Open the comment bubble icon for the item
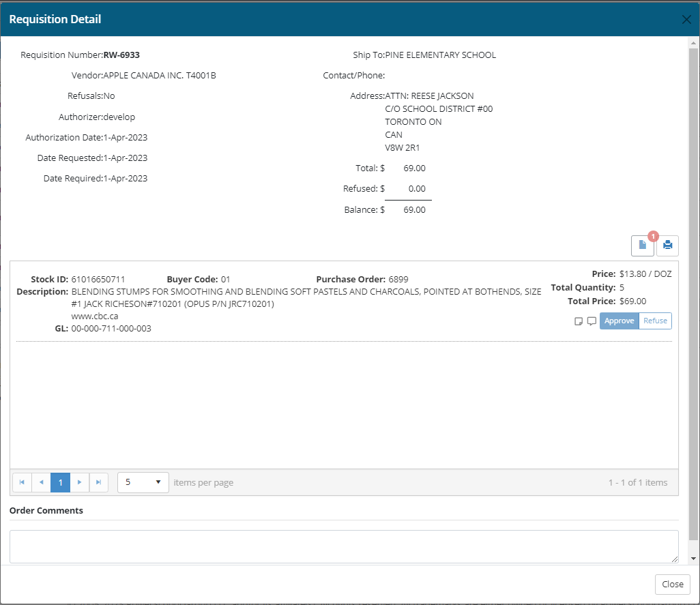 (x=592, y=321)
